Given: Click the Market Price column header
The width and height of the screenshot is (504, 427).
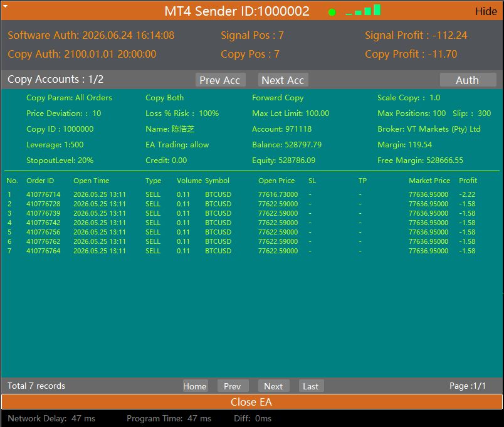Looking at the screenshot, I should coord(429,181).
